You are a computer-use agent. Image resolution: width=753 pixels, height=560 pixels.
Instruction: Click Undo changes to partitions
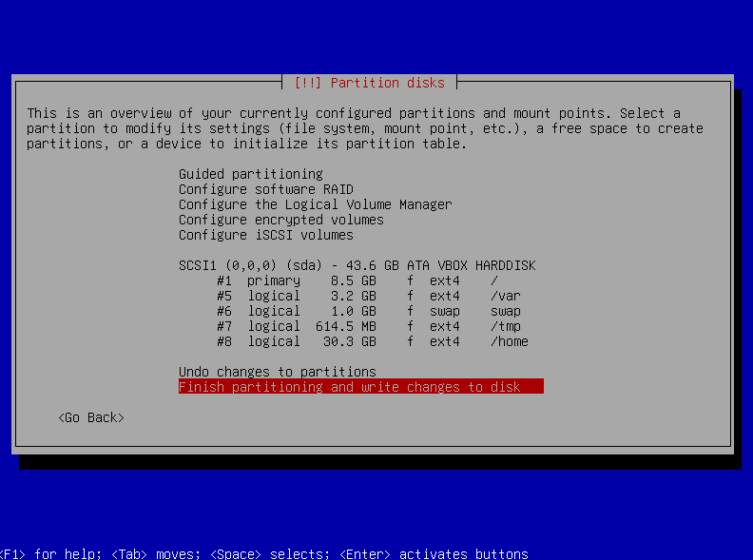pos(277,372)
